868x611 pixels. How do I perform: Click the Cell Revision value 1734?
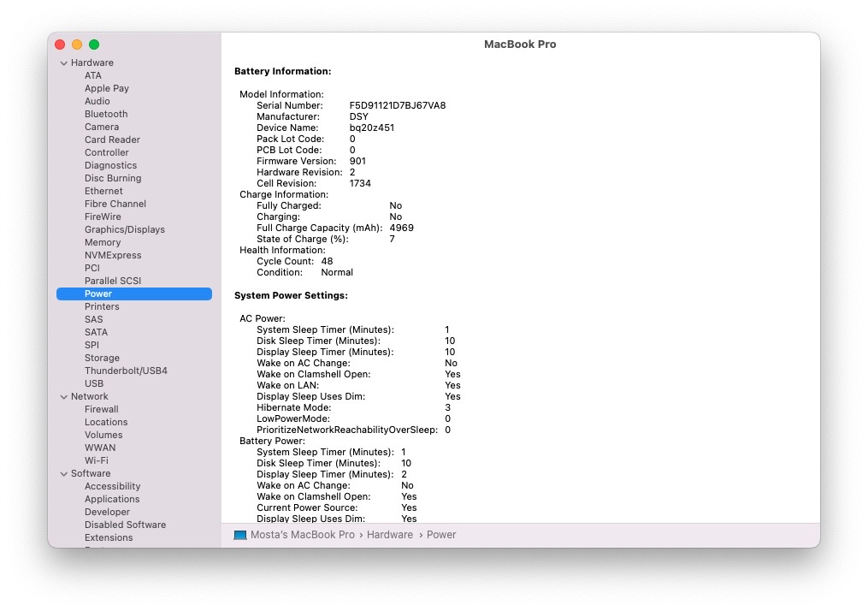(x=360, y=183)
